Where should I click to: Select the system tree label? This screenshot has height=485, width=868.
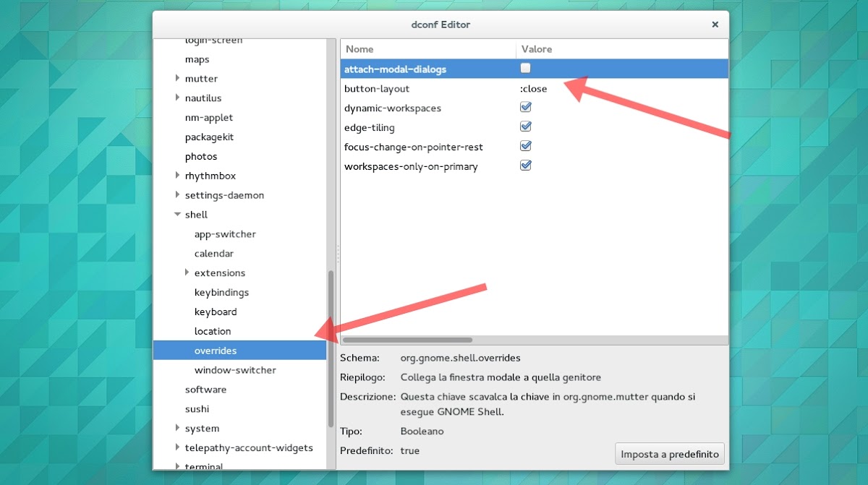pyautogui.click(x=202, y=428)
